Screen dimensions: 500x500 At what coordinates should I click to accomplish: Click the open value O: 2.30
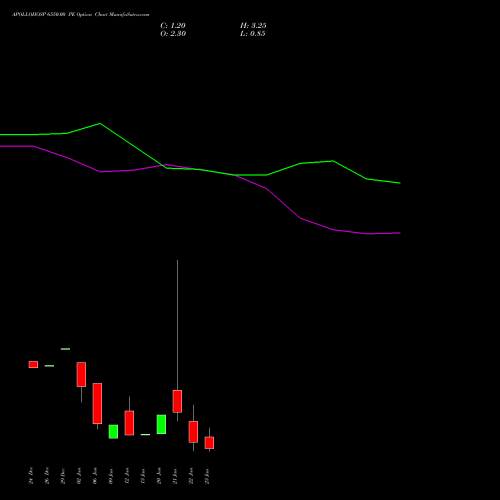(173, 34)
